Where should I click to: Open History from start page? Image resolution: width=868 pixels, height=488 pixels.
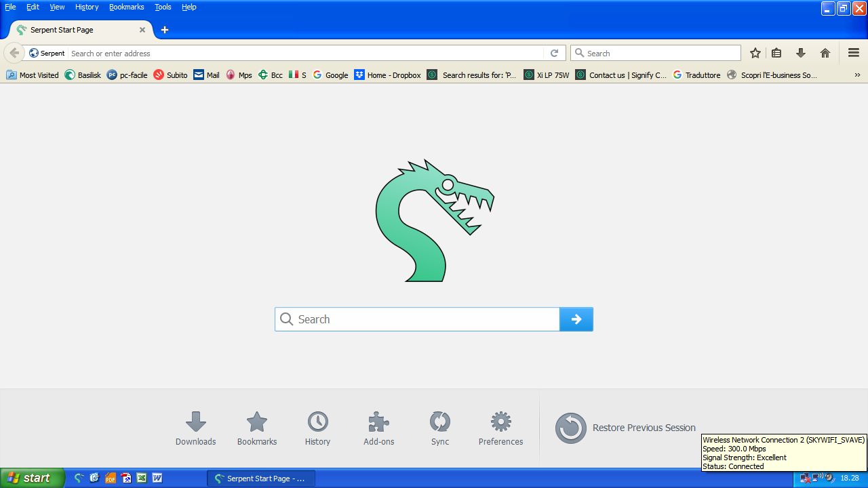[x=317, y=428]
